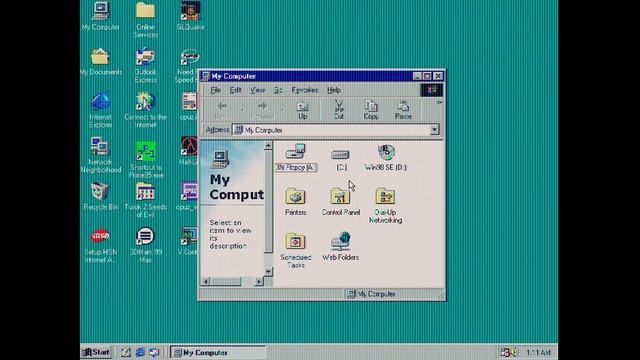Open the Help menu
The width and height of the screenshot is (640, 360).
coord(333,90)
